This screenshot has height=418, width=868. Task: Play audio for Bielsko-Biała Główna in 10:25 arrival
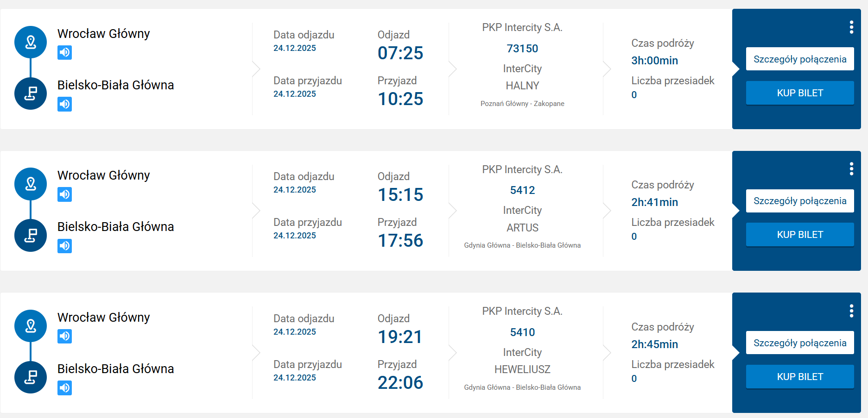[65, 104]
